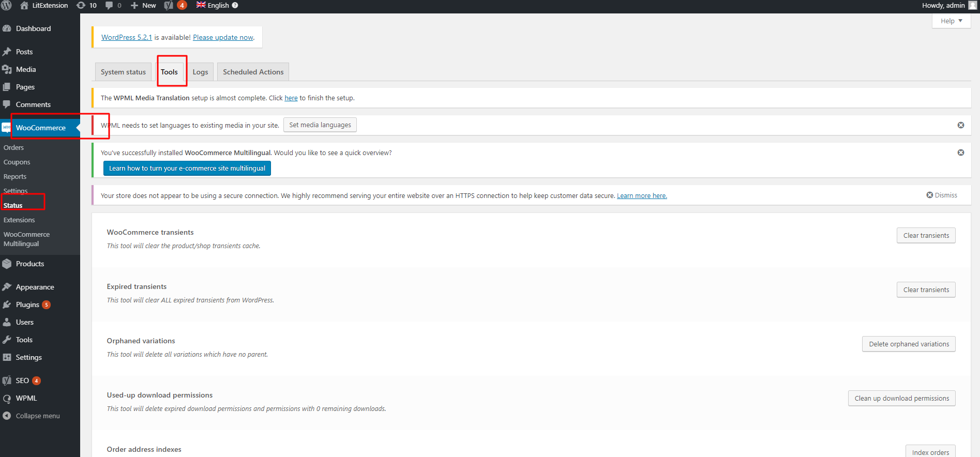Open the Learn more here HTTPS link
This screenshot has width=980, height=457.
pyautogui.click(x=642, y=195)
